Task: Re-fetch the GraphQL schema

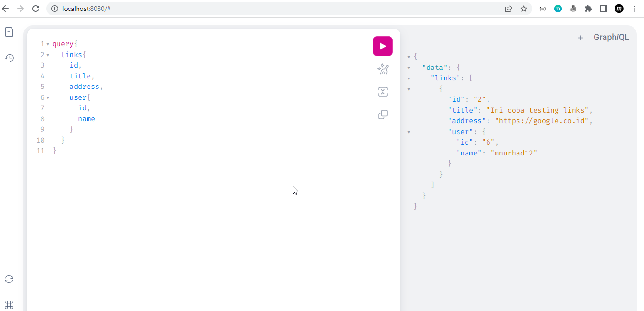Action: tap(9, 279)
